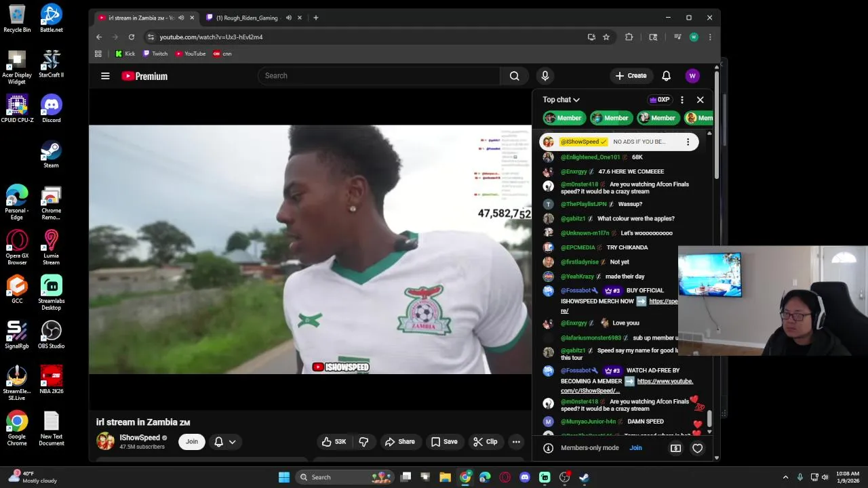Open File Explorer from the taskbar

tap(446, 477)
